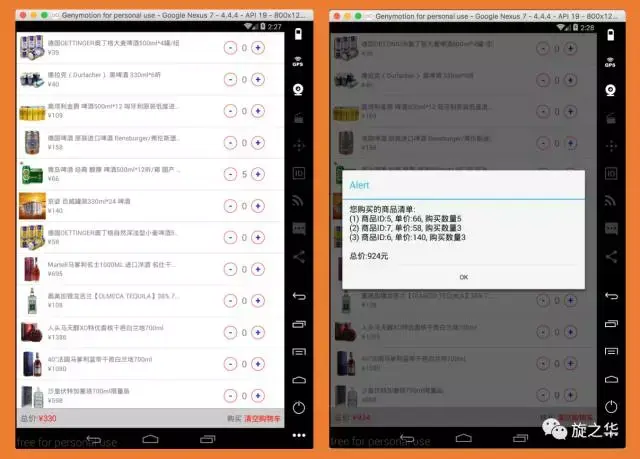Click the share icon in left window sidebar
The image size is (640, 459).
click(299, 257)
